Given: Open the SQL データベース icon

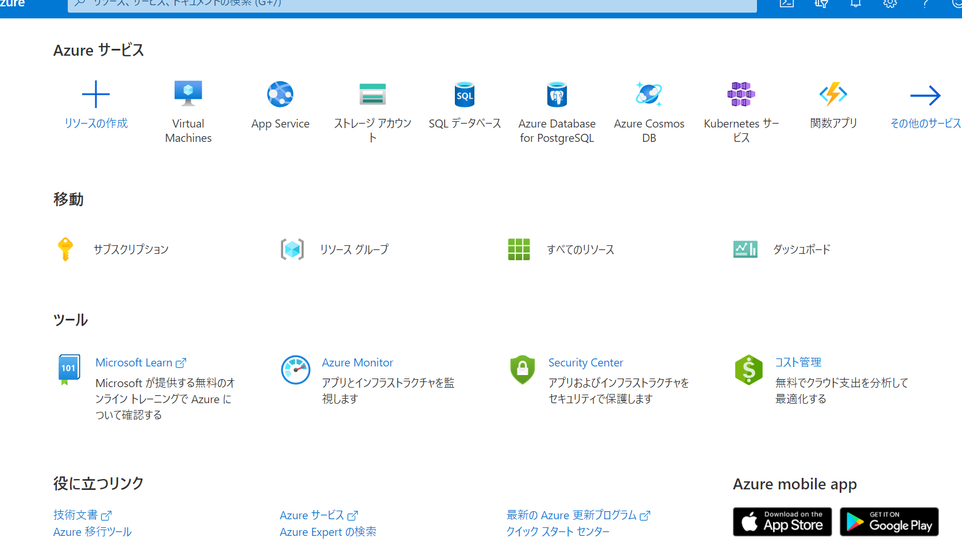Looking at the screenshot, I should coord(465,94).
